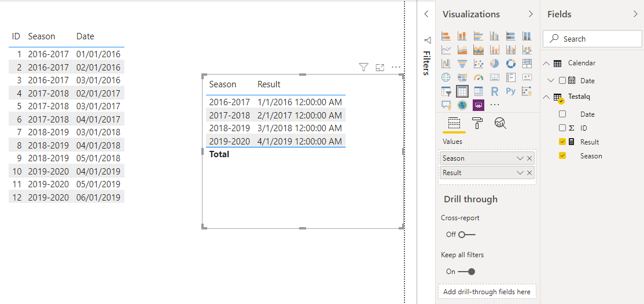
Task: Select the Clustered column chart visualization
Action: (x=495, y=36)
